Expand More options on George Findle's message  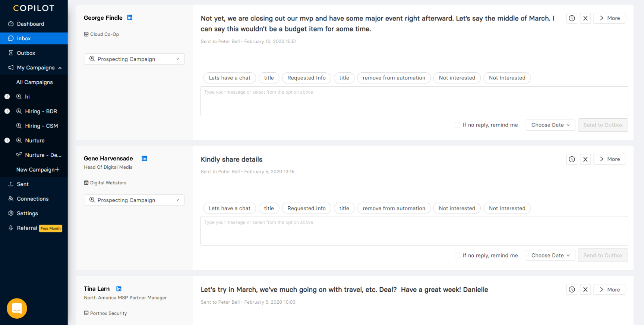coord(609,18)
